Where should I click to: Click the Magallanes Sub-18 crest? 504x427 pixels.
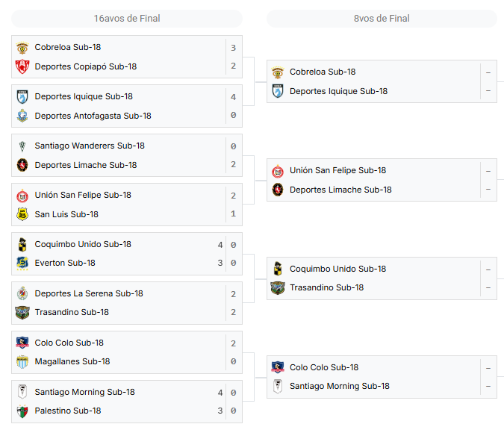click(x=22, y=362)
